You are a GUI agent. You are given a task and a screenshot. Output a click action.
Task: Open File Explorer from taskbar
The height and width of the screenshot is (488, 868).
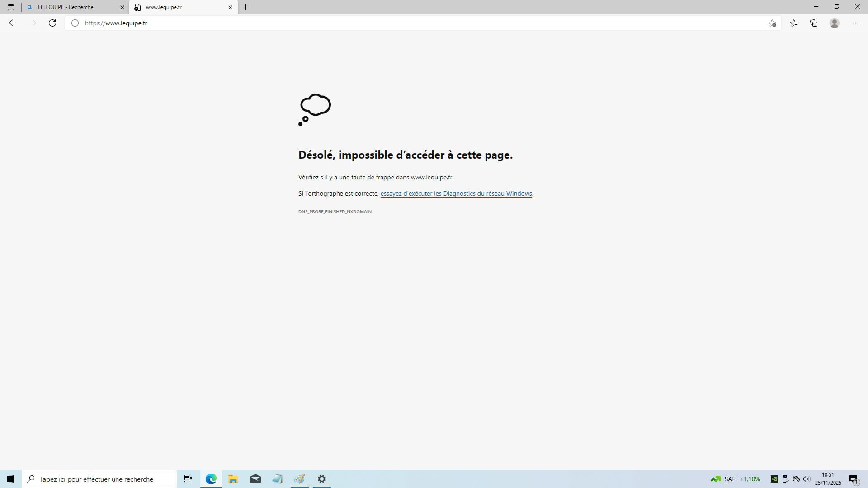point(233,479)
